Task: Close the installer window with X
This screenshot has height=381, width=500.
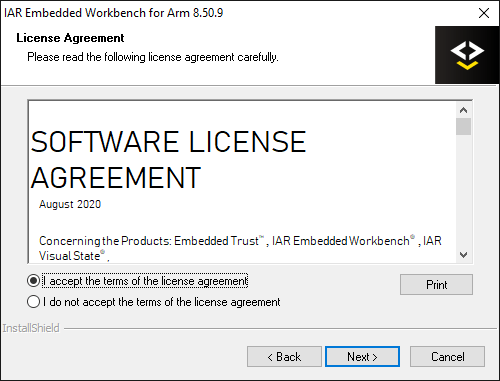Action: pos(484,13)
